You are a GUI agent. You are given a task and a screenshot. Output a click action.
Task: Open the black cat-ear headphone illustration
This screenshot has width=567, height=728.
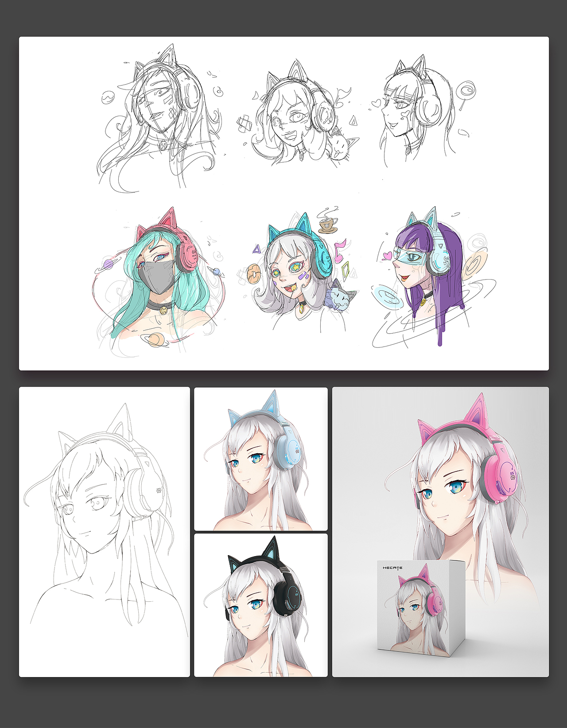[261, 605]
